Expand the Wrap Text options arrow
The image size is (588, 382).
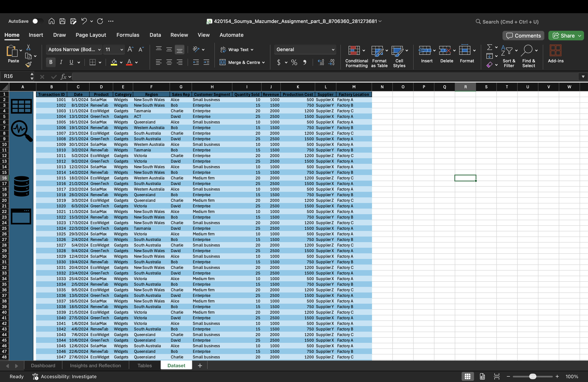pos(252,50)
